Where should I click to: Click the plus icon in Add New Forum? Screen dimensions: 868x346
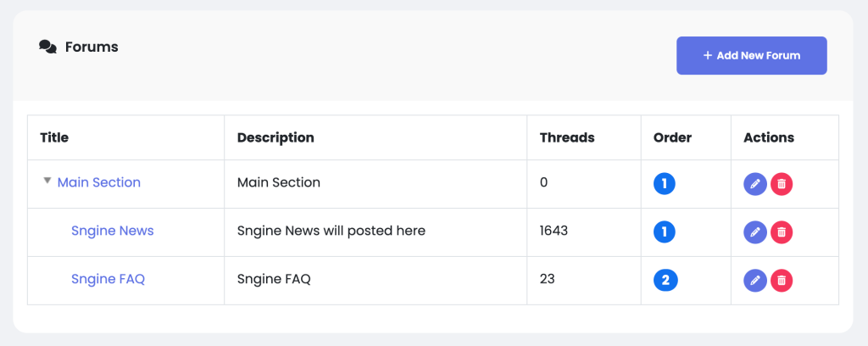point(708,55)
